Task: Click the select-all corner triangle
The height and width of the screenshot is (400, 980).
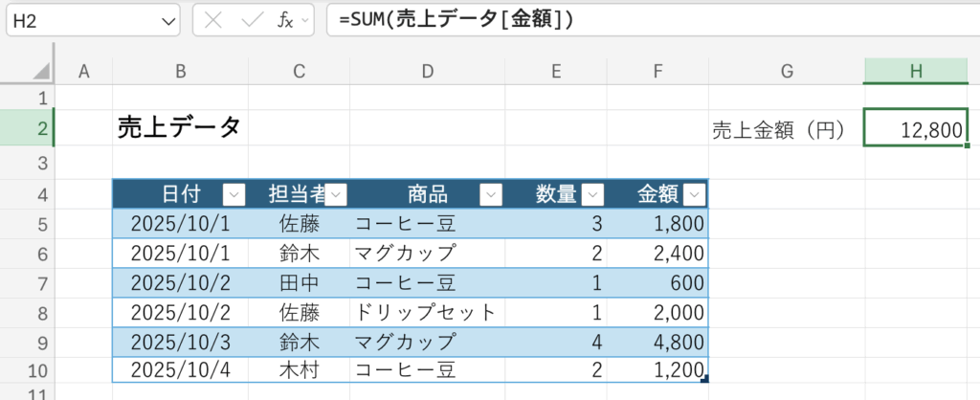Action: 41,72
